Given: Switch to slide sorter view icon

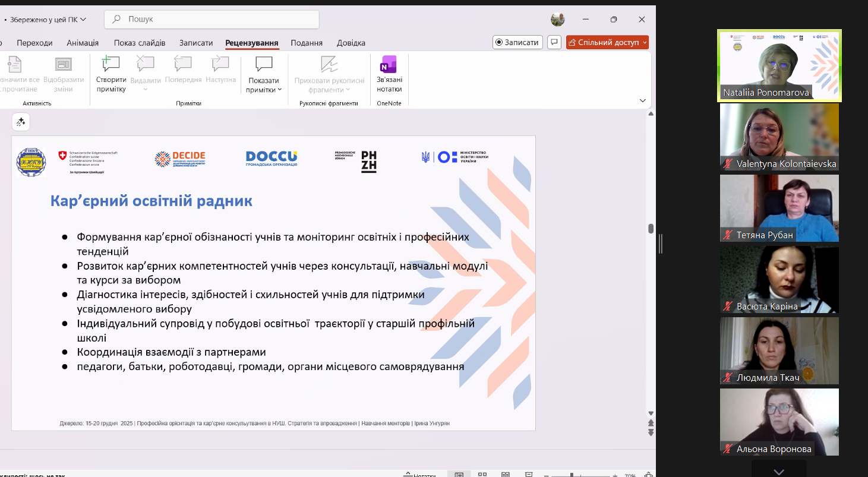Looking at the screenshot, I should click(x=482, y=475).
